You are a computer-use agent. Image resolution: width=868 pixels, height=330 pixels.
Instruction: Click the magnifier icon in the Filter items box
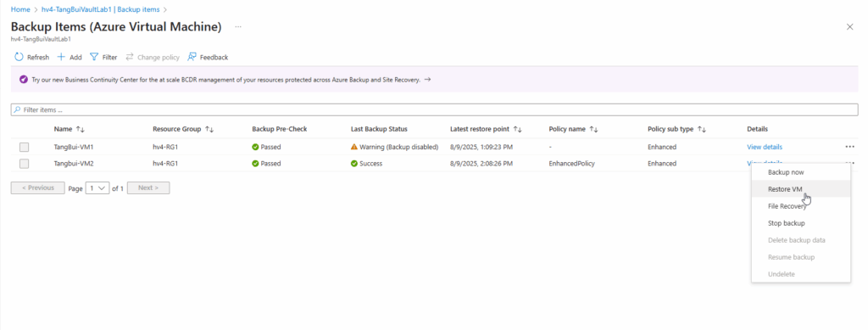[x=18, y=109]
